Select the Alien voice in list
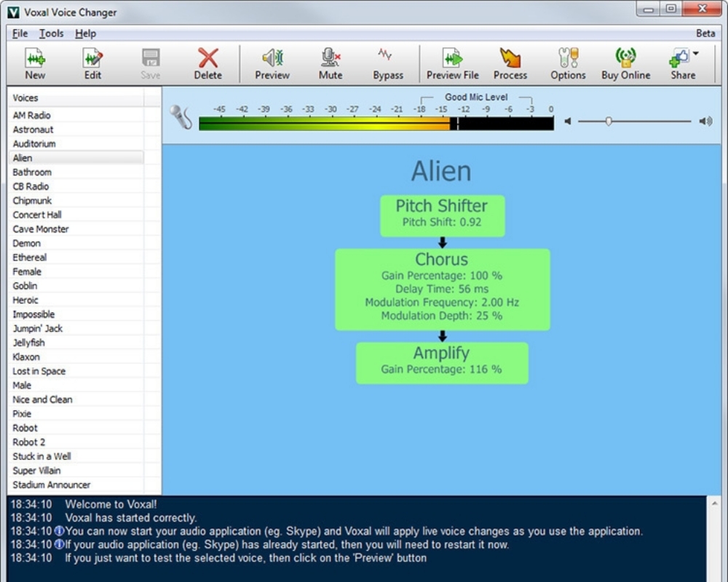This screenshot has width=728, height=582. [x=76, y=158]
